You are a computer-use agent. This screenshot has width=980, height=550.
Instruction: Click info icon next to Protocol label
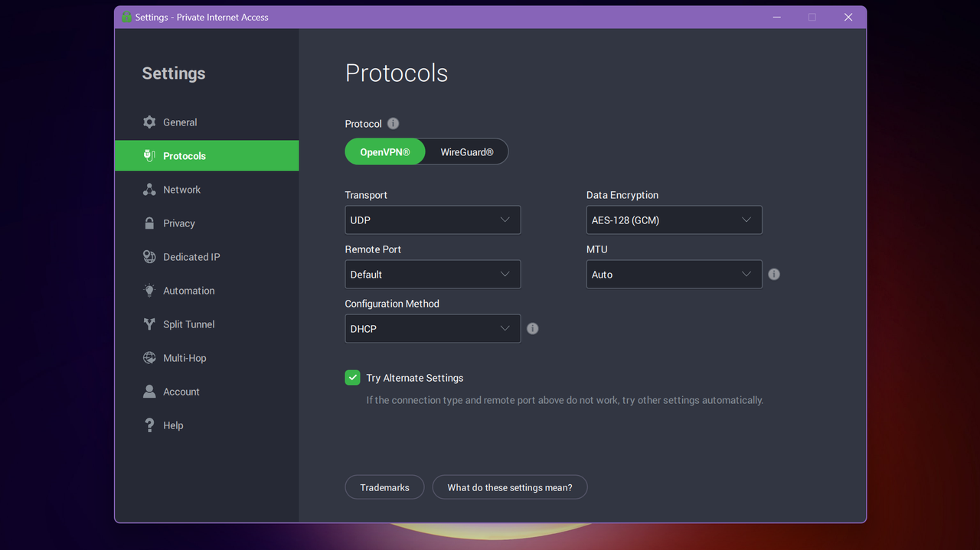coord(393,124)
